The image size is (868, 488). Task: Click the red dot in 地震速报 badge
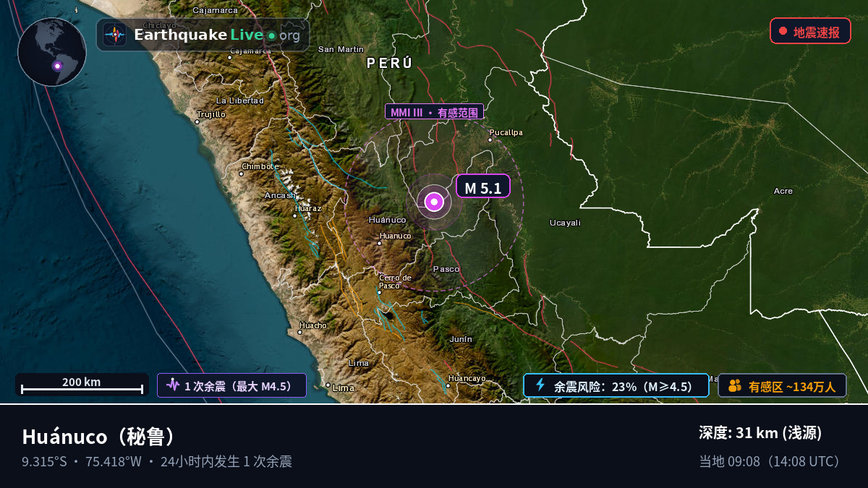pos(783,32)
